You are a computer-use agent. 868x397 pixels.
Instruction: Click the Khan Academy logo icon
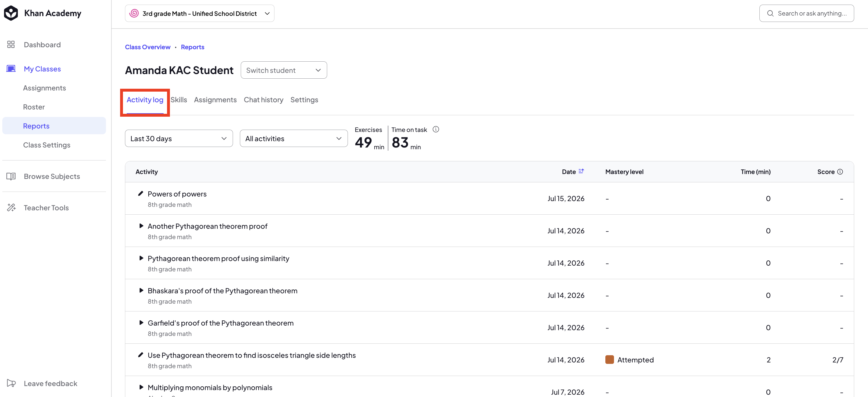coord(11,13)
